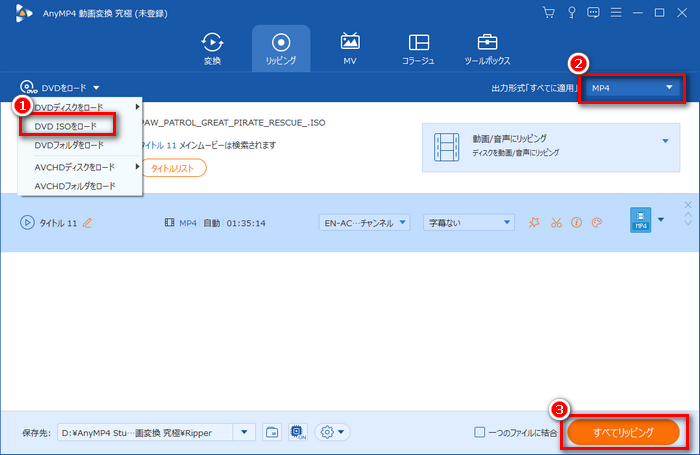Play the タイトル 11 preview

pyautogui.click(x=26, y=222)
